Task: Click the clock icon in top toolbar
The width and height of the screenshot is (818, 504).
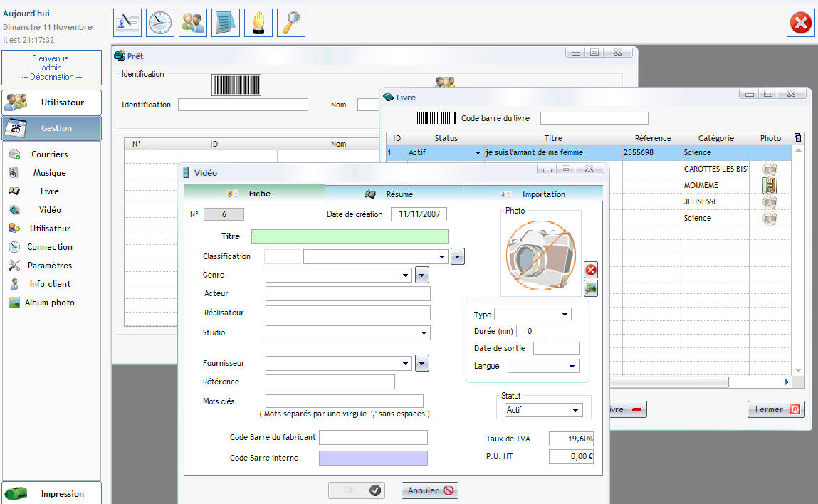Action: coord(160,23)
